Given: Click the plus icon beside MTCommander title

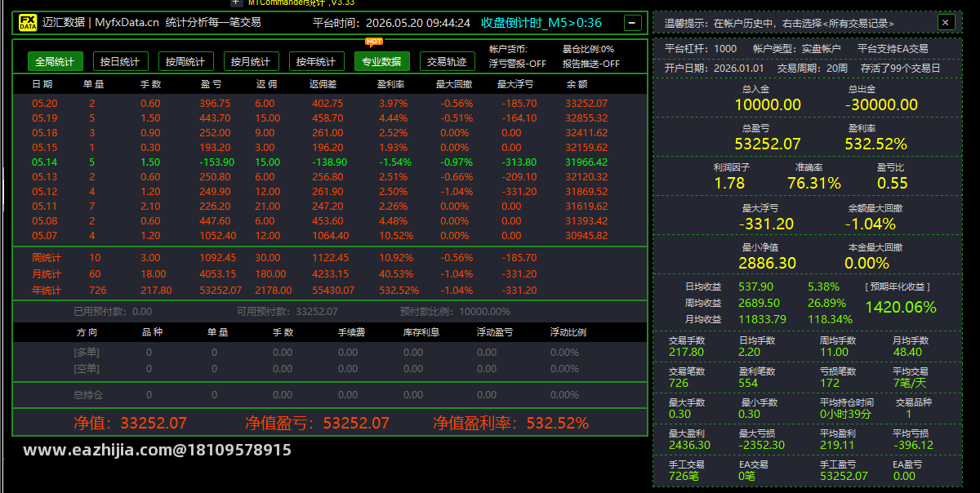Looking at the screenshot, I should click(237, 2).
